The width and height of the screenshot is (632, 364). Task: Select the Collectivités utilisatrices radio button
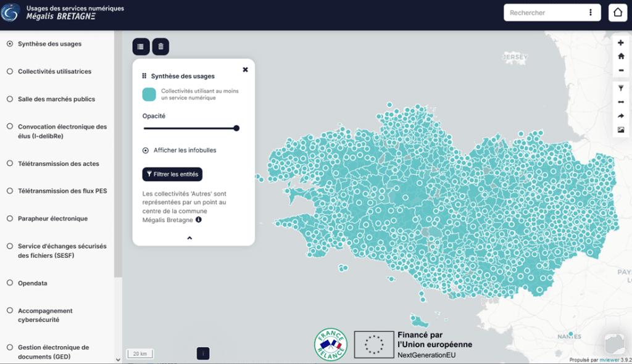pos(10,72)
